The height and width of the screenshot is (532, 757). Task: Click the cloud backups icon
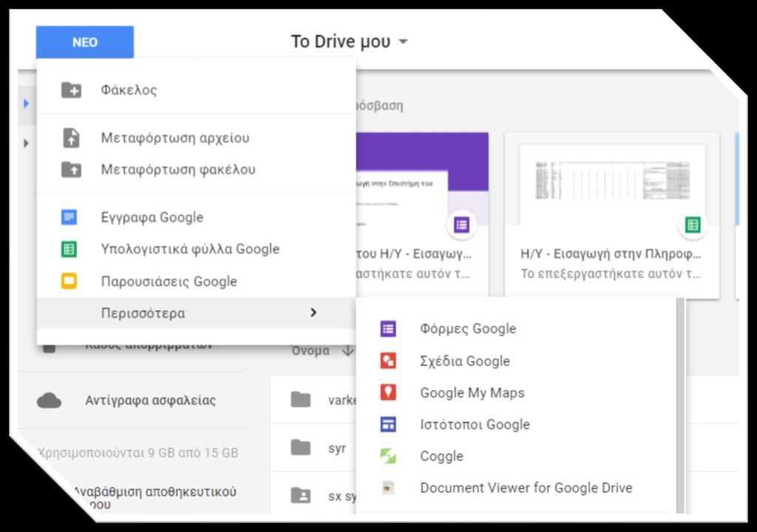(50, 400)
